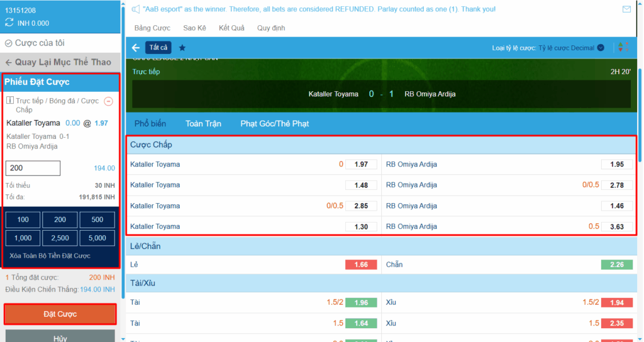
Task: Open the Tỷ lệ cược Decimal dropdown
Action: pos(571,48)
